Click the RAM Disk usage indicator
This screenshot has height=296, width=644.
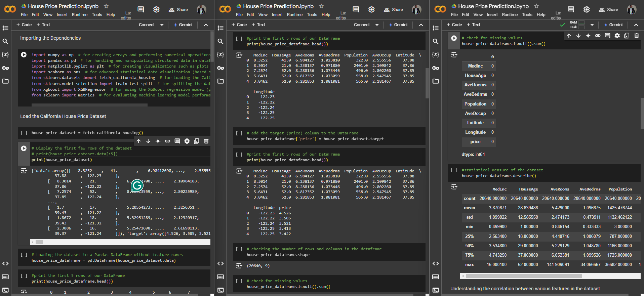[577, 25]
